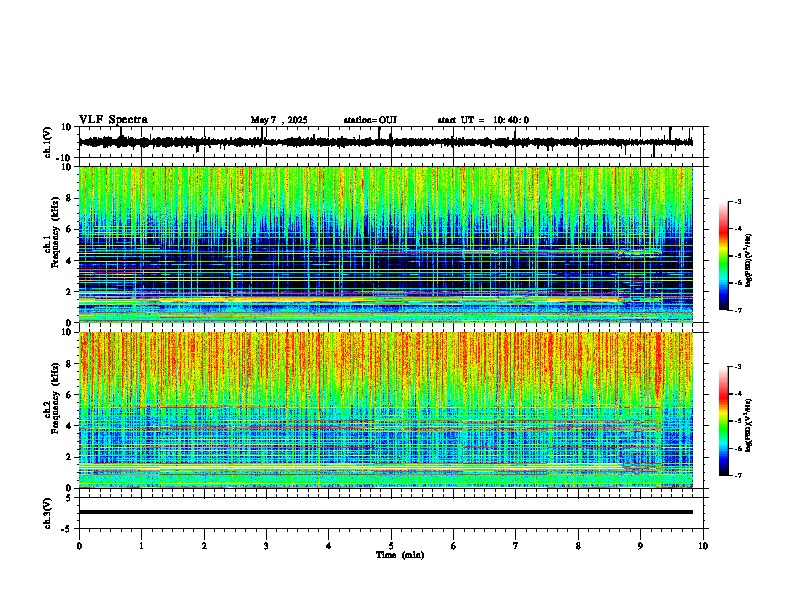792x612 pixels.
Task: Click the ch.1 color scale bar
Action: coord(724,256)
